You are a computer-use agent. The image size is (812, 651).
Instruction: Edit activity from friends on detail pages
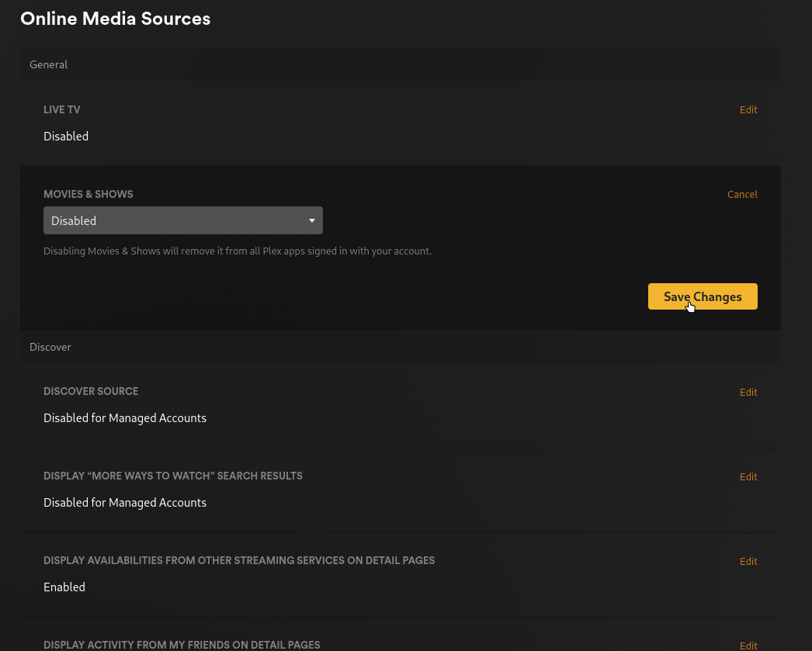pos(748,645)
